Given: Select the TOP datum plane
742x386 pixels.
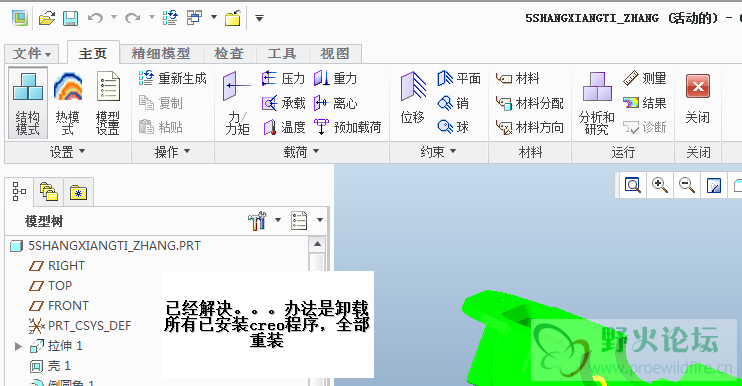Looking at the screenshot, I should coord(50,286).
